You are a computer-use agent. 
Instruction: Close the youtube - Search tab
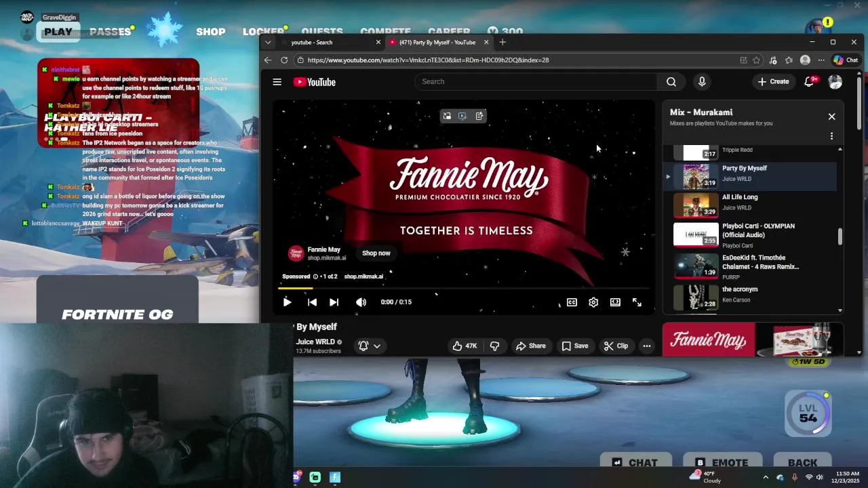tap(378, 42)
